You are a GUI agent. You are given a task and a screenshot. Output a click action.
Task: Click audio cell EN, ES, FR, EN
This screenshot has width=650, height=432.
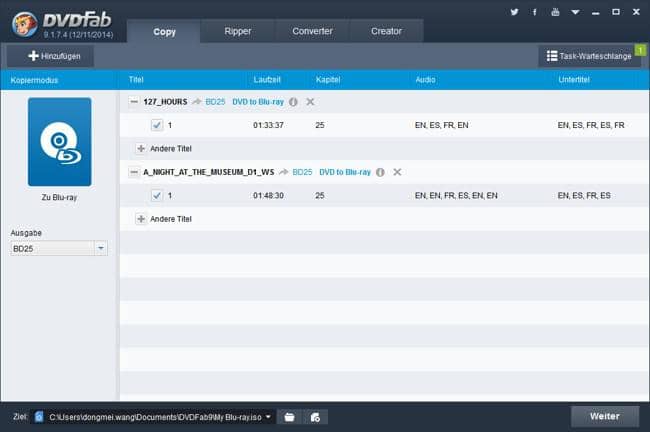441,125
